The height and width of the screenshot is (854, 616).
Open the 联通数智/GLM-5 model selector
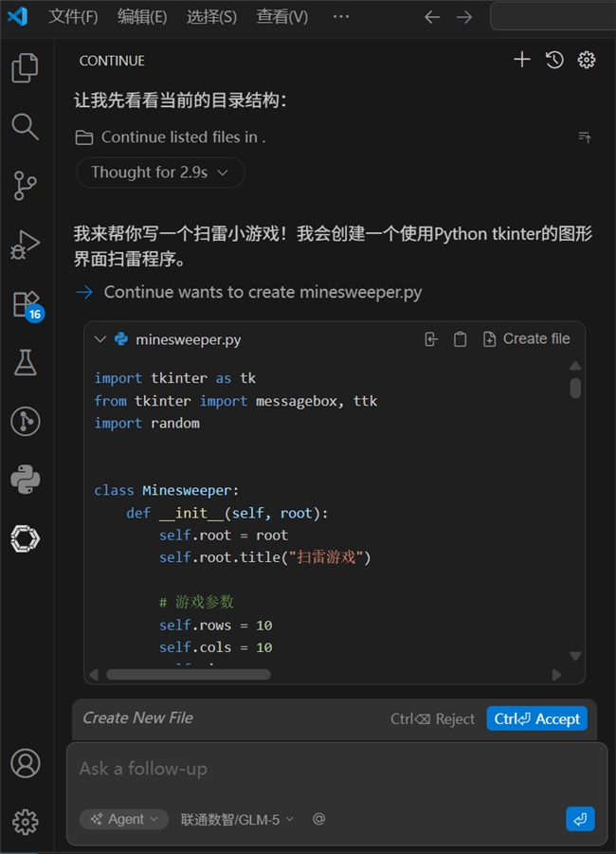coord(237,819)
